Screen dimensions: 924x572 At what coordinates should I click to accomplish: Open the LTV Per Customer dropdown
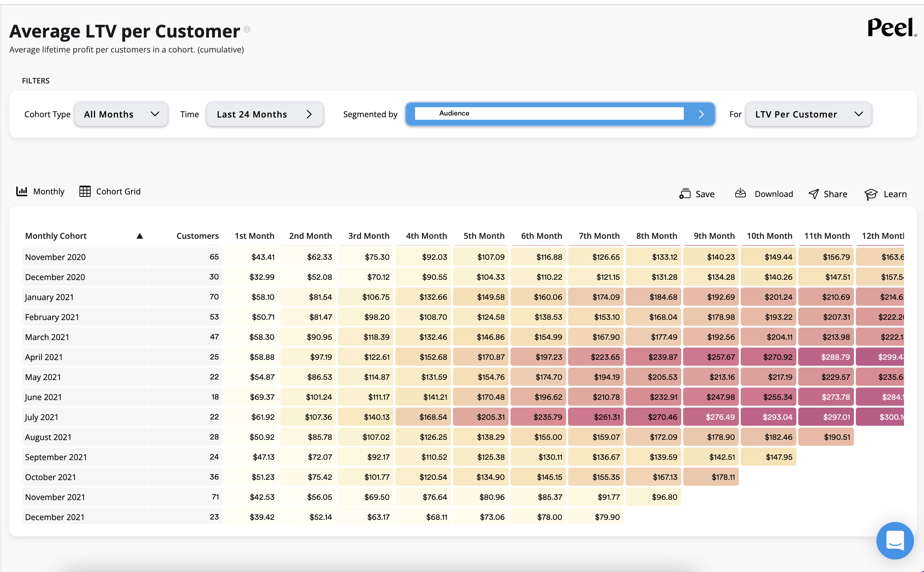pyautogui.click(x=808, y=114)
